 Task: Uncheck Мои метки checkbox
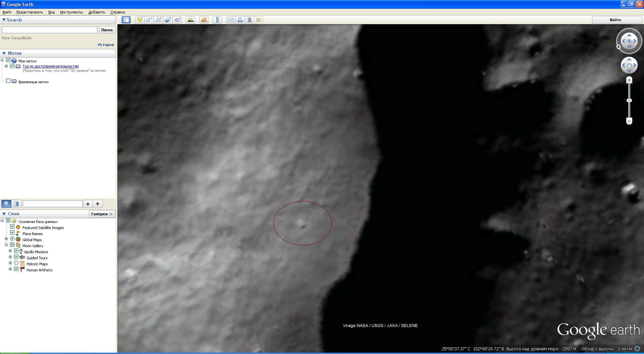click(x=8, y=60)
